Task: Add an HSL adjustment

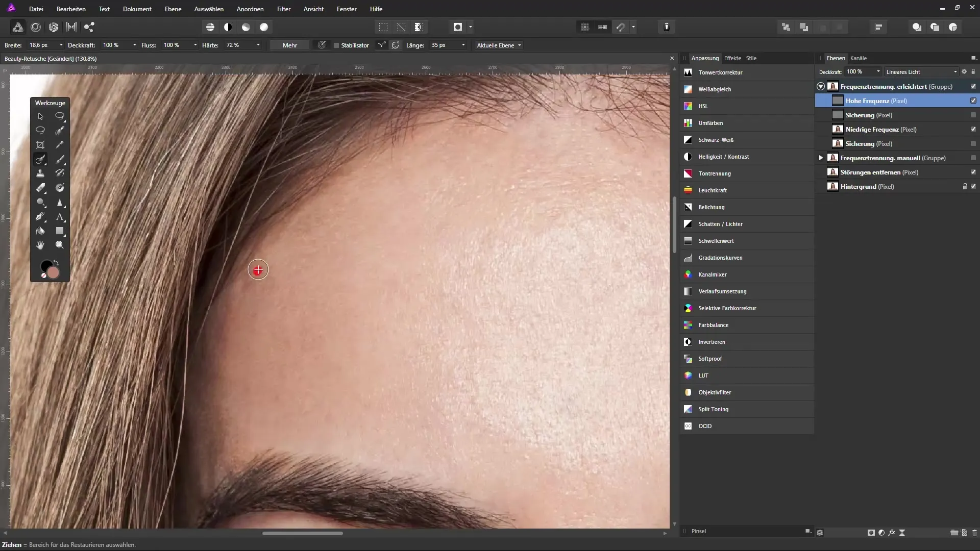Action: coord(747,106)
